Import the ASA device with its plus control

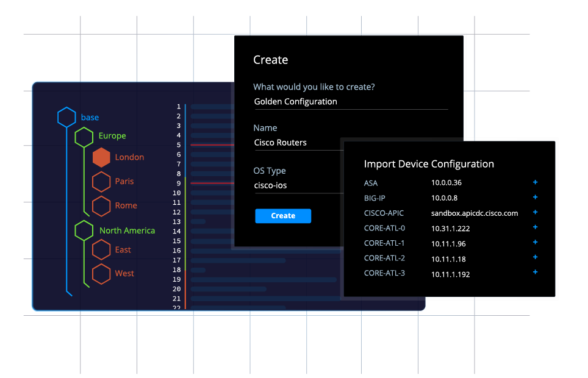pos(535,182)
